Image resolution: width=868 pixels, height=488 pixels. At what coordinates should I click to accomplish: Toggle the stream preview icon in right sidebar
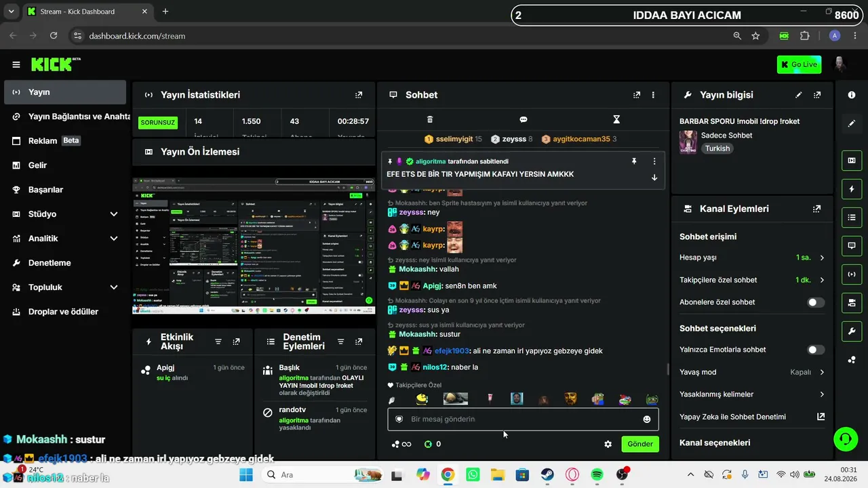[852, 161]
